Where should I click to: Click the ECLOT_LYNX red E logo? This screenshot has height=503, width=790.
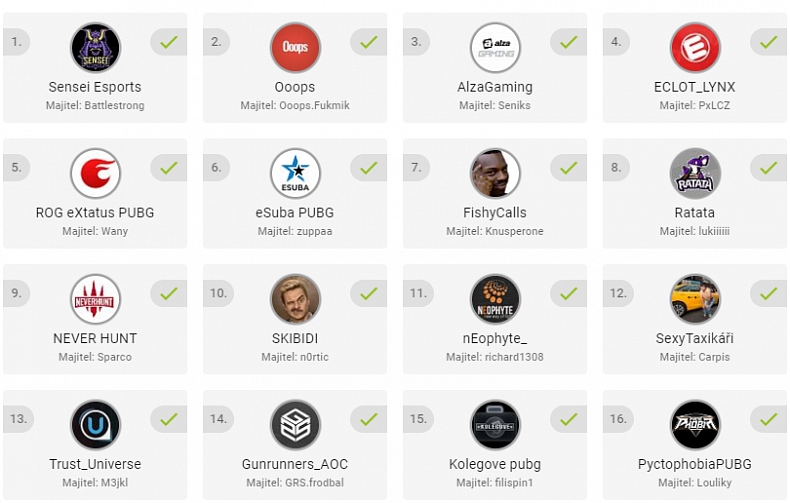tap(695, 48)
